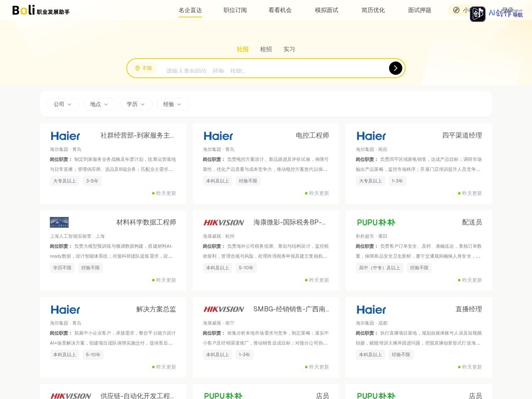Image resolution: width=532 pixels, height=399 pixels.
Task: Click the Boli 职业发展助手 logo
Action: [41, 10]
